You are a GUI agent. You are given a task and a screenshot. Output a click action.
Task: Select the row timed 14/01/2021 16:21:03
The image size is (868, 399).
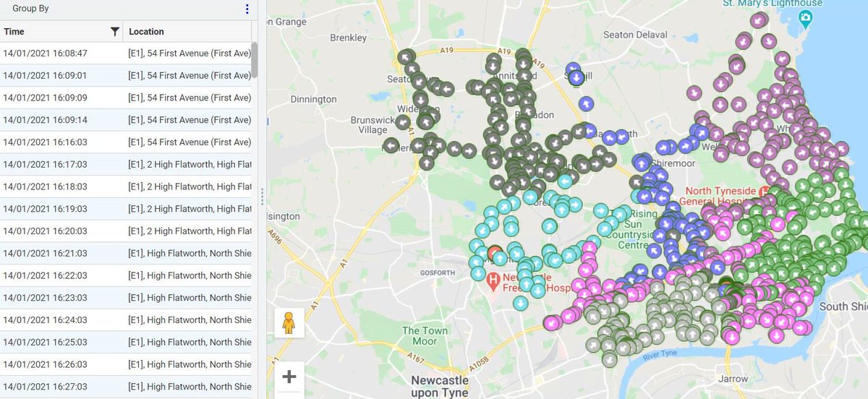126,253
